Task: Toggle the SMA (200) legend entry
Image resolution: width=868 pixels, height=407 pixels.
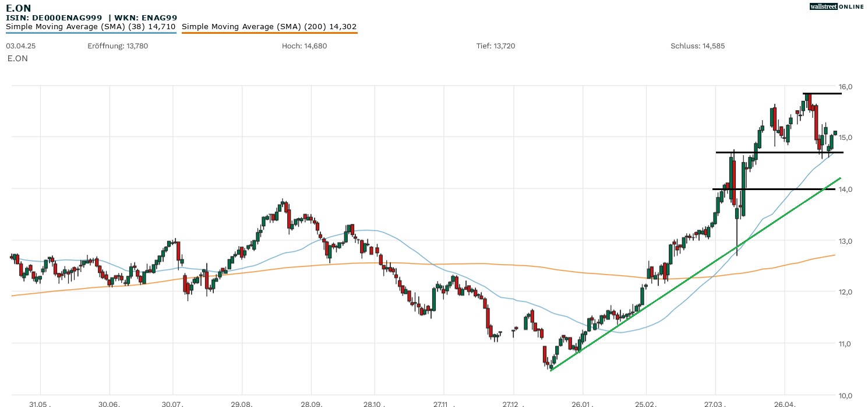Action: click(x=269, y=26)
